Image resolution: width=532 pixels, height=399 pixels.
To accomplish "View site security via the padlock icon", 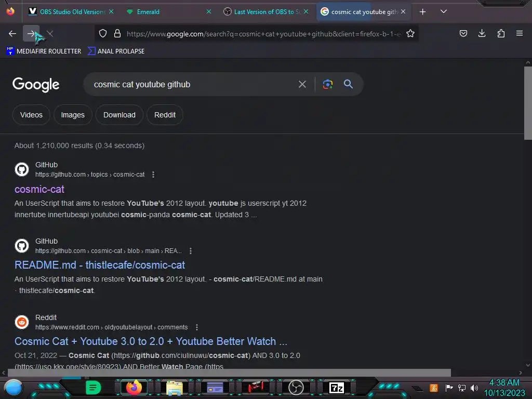I will pos(117,34).
